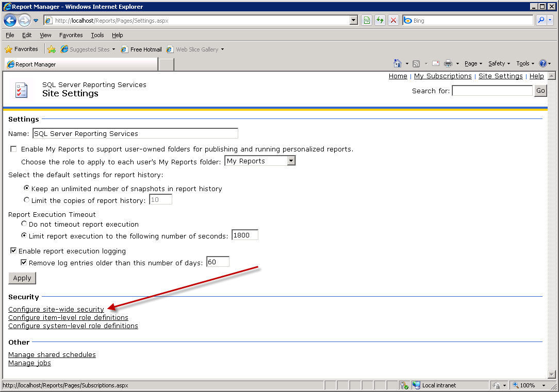Select Do not timeout report execution
Viewport: 559px width, 392px height.
24,224
